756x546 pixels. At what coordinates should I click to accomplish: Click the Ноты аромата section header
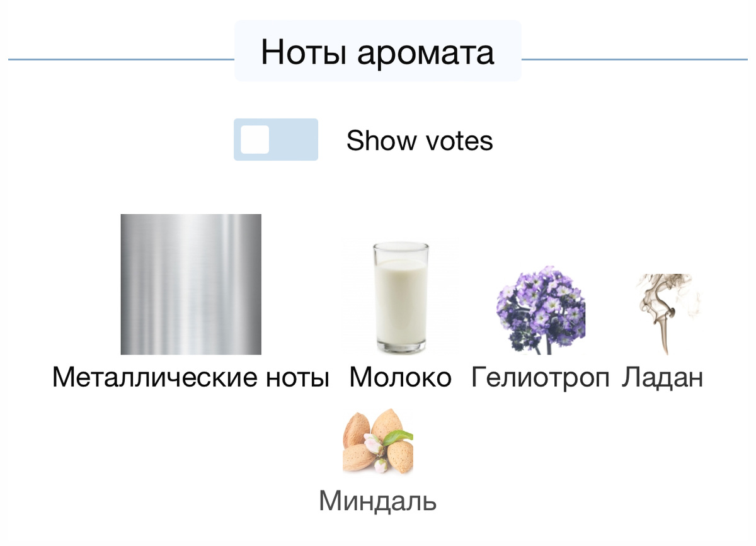[378, 51]
